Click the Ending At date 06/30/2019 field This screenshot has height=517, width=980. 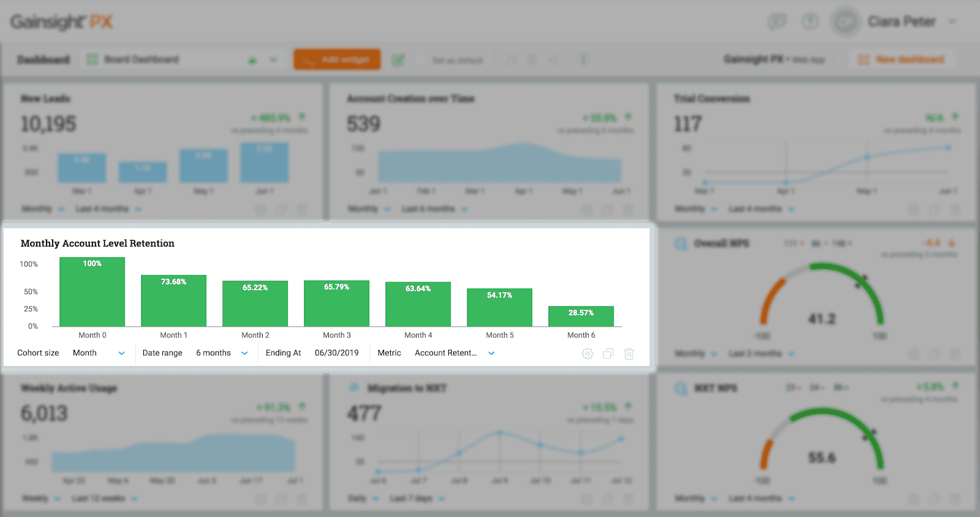(x=336, y=353)
